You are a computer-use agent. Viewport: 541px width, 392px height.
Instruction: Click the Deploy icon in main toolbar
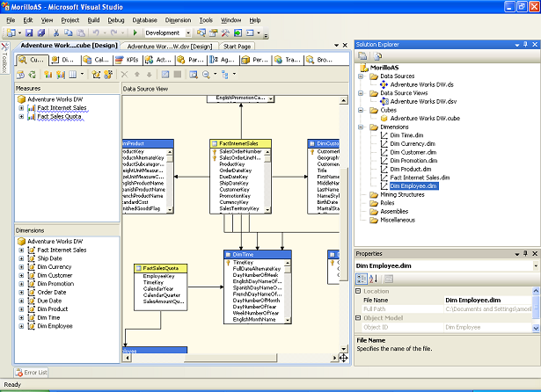[238, 33]
